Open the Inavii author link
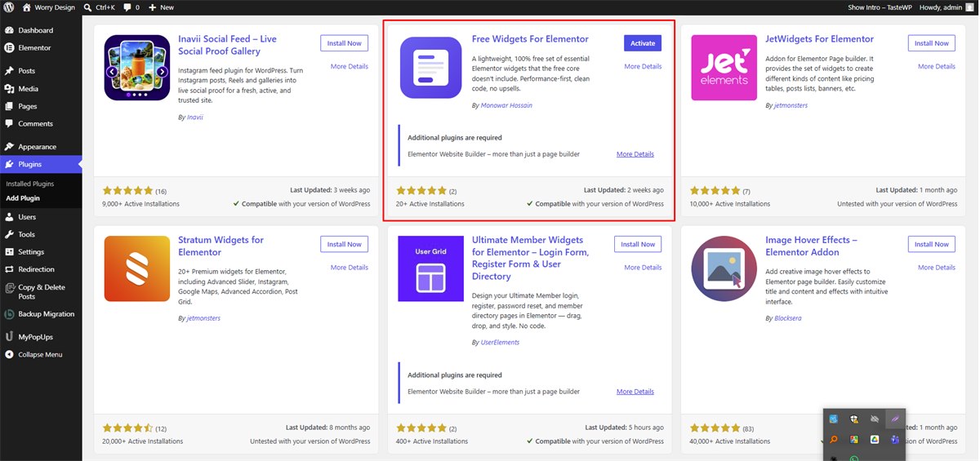This screenshot has height=461, width=980. coord(195,117)
